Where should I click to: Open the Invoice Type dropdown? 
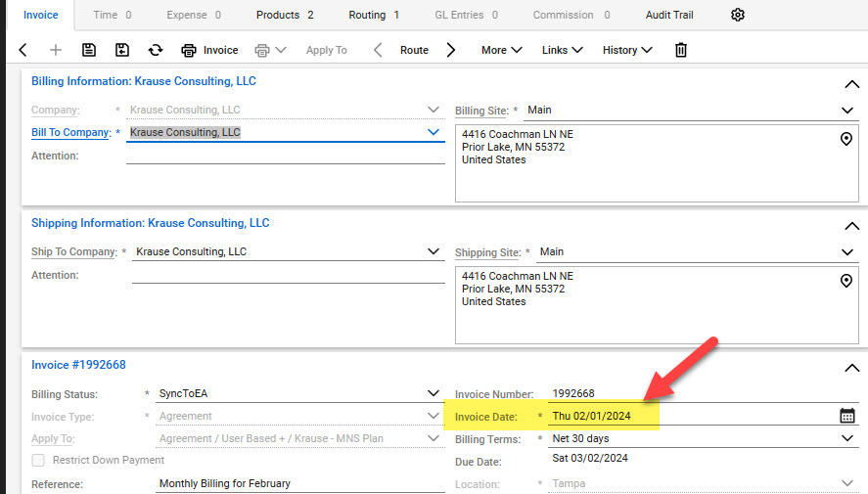pyautogui.click(x=434, y=416)
